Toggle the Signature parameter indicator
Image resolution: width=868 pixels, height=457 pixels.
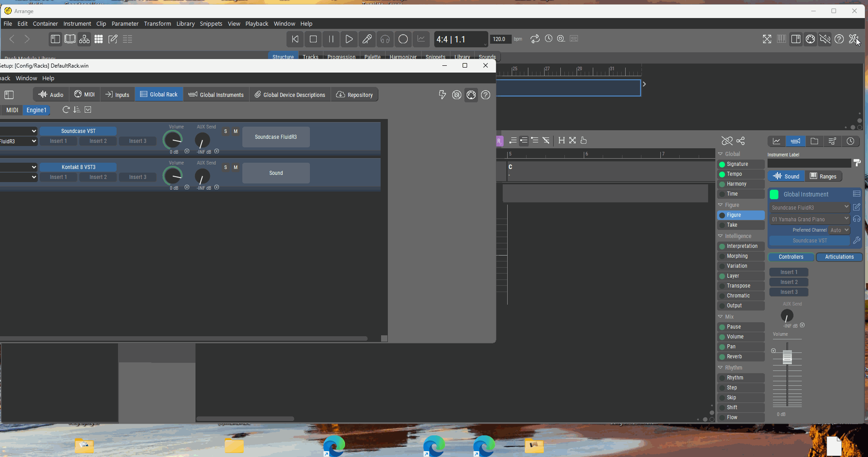[722, 165]
